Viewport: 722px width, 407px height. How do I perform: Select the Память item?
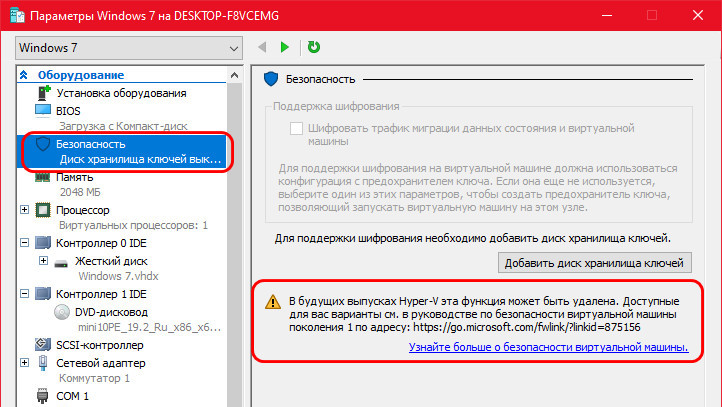pyautogui.click(x=75, y=177)
